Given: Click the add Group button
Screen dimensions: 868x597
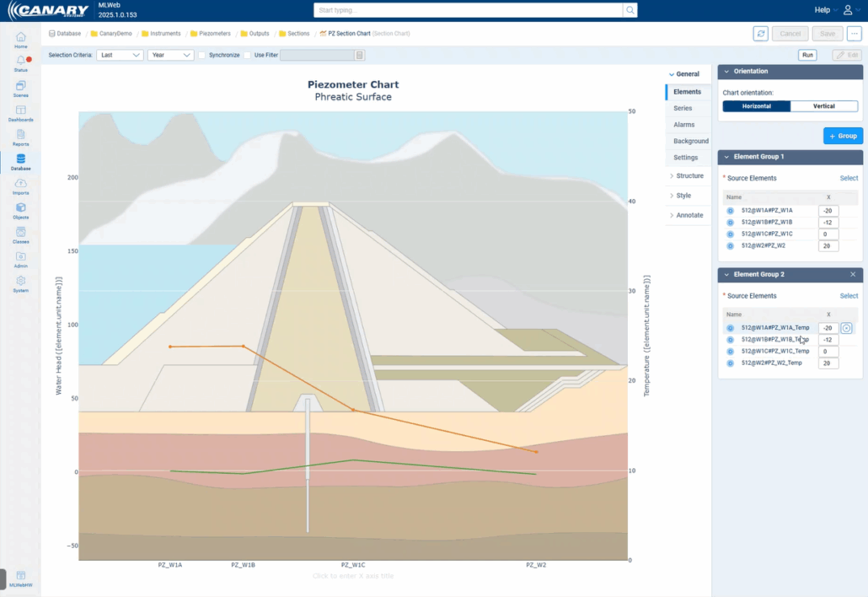Looking at the screenshot, I should coord(843,136).
